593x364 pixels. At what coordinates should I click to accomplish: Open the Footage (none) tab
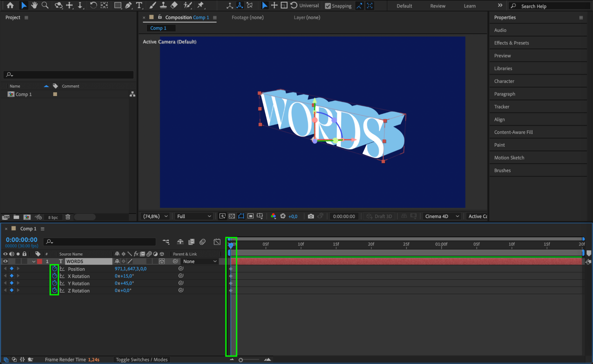247,17
